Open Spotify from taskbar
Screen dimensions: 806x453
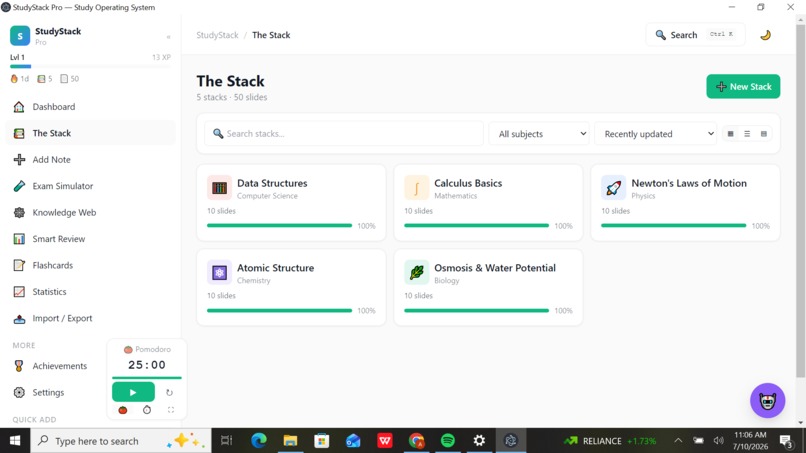(x=448, y=441)
